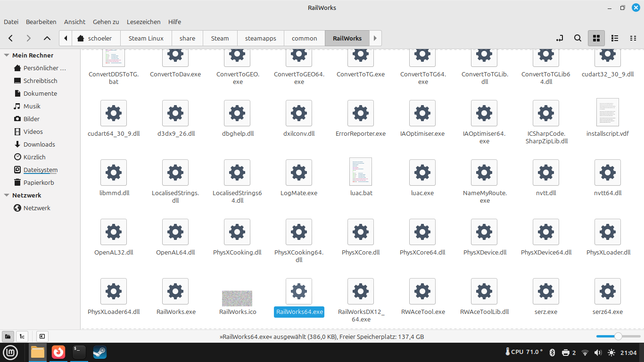Viewport: 644px width, 362px height.
Task: Open the Ansicht menu
Action: pos(74,22)
